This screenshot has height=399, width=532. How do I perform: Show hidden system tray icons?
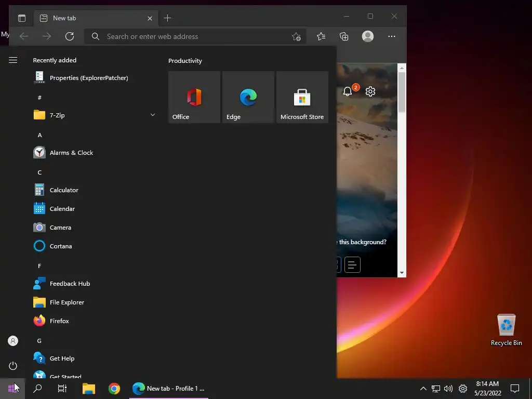point(423,389)
